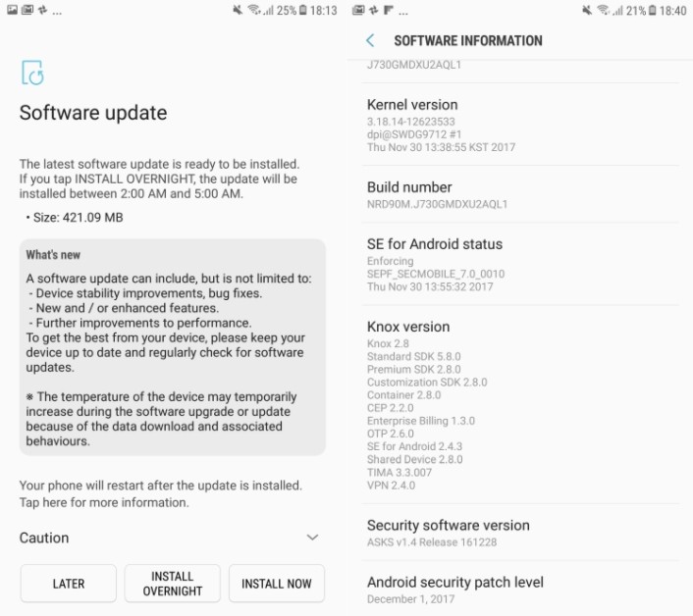Viewport: 693px width, 616px height.
Task: Go back from Software Information
Action: 370,40
